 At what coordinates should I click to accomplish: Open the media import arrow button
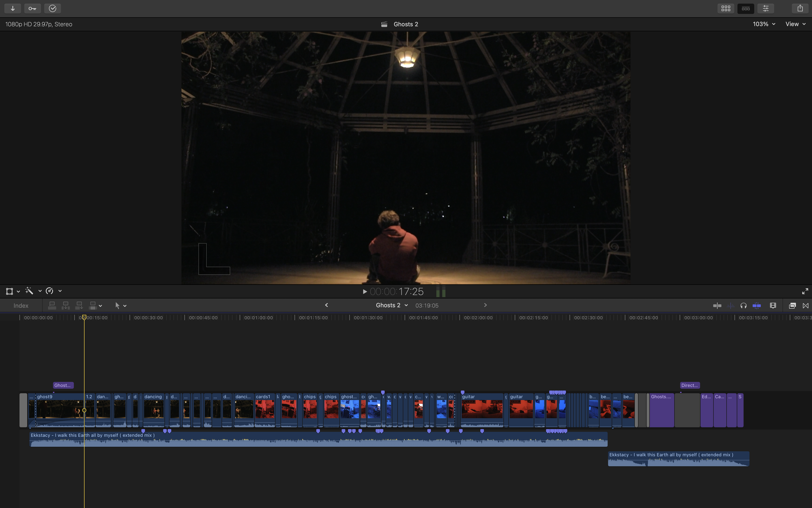point(13,8)
